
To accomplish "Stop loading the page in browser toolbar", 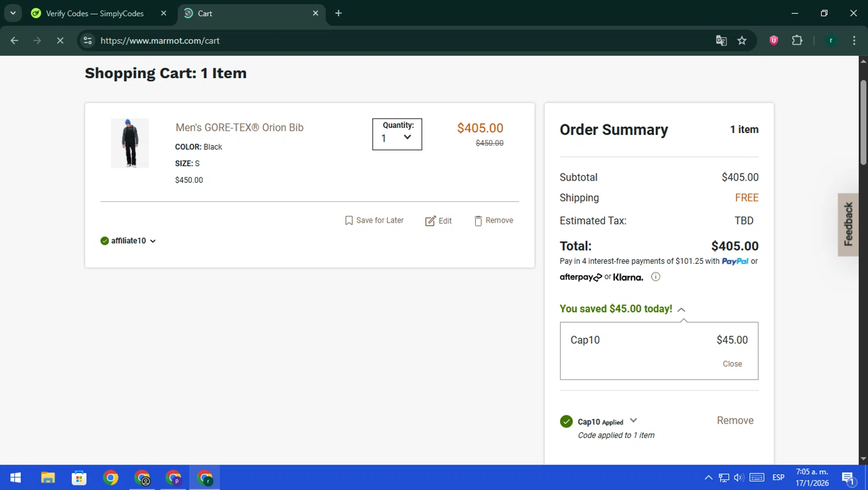I will pos(60,40).
